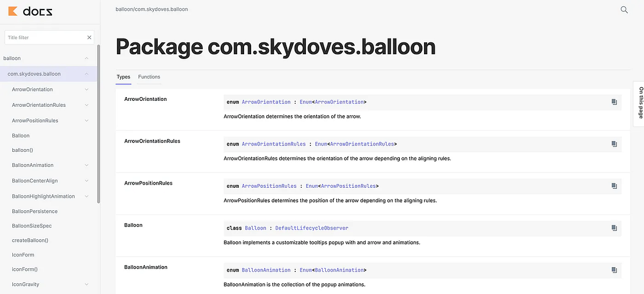Switch to the Functions tab

click(x=149, y=77)
